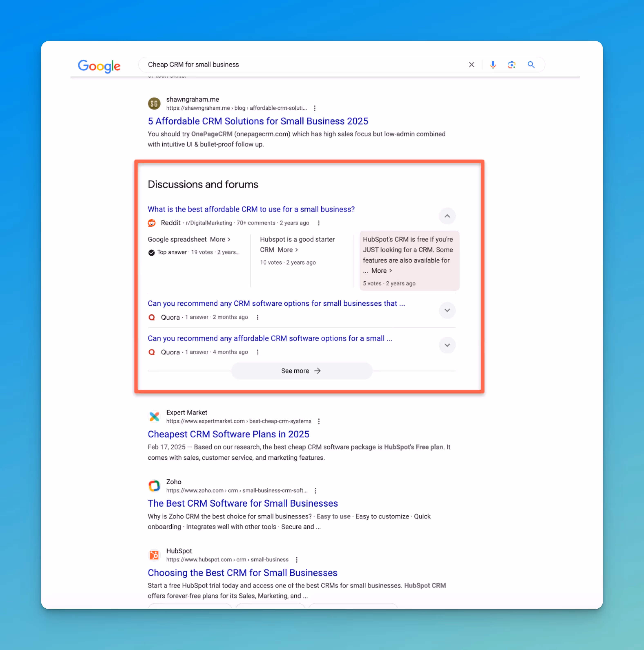This screenshot has width=644, height=650.
Task: Open "Cheapest CRM Software Plans in 2025"
Action: tap(228, 434)
